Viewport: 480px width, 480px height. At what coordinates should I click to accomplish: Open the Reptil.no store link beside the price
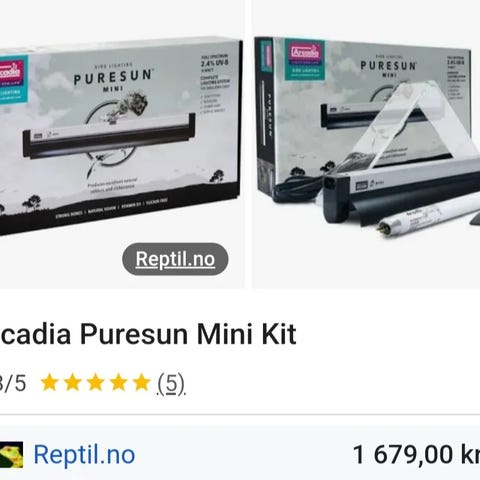click(84, 455)
